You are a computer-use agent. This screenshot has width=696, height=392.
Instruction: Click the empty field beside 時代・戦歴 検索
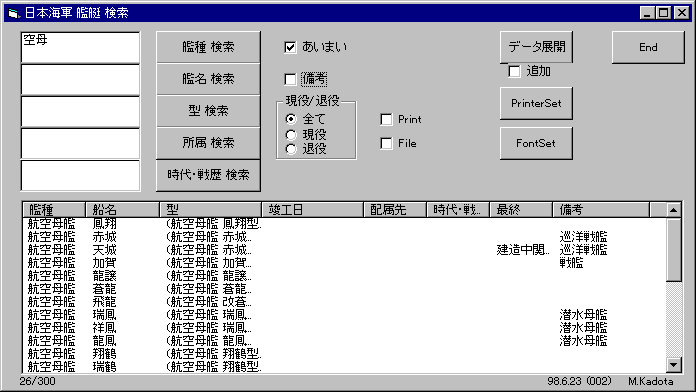(80, 176)
